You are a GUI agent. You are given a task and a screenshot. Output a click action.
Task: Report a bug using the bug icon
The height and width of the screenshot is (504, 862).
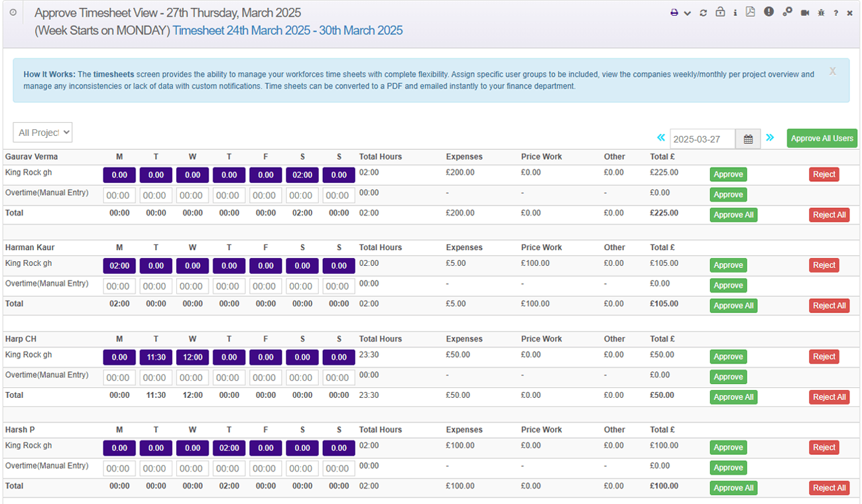point(821,13)
